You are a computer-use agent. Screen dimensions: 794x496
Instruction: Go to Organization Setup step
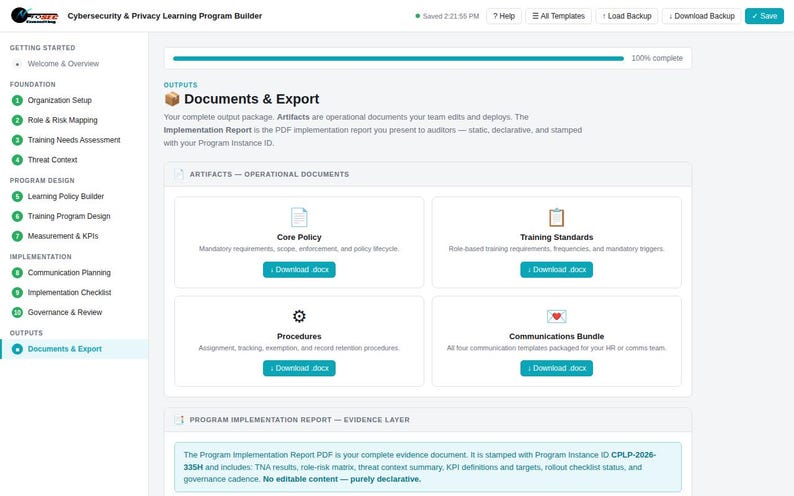[74, 100]
